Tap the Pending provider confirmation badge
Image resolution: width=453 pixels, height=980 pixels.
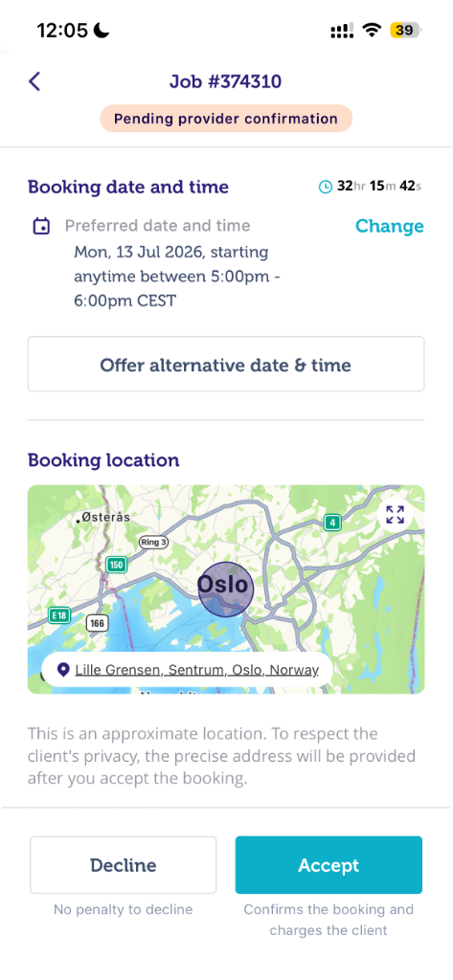tap(226, 119)
